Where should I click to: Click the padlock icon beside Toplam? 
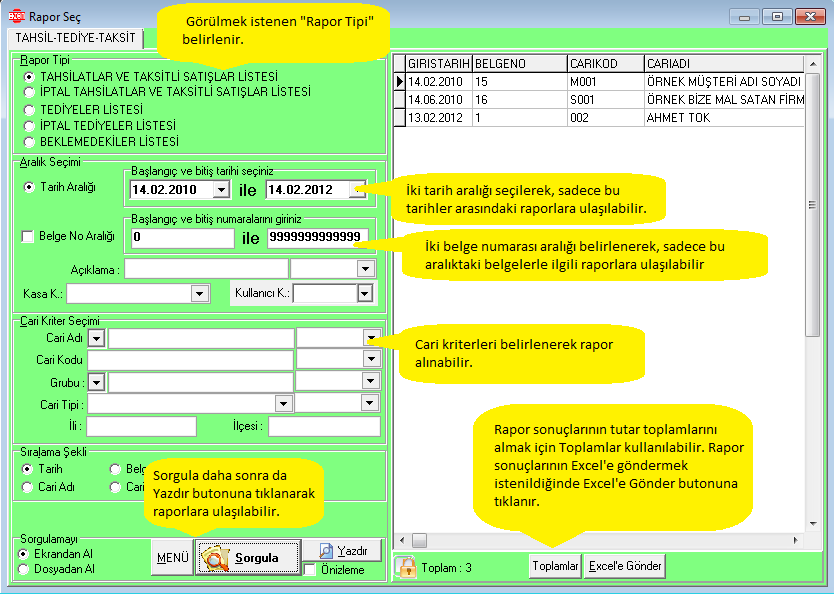coord(407,567)
